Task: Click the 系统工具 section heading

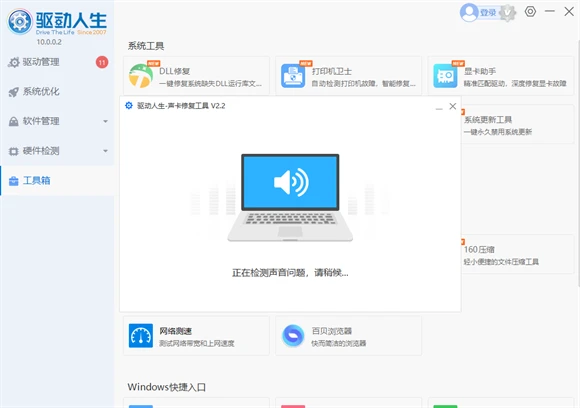Action: point(146,46)
